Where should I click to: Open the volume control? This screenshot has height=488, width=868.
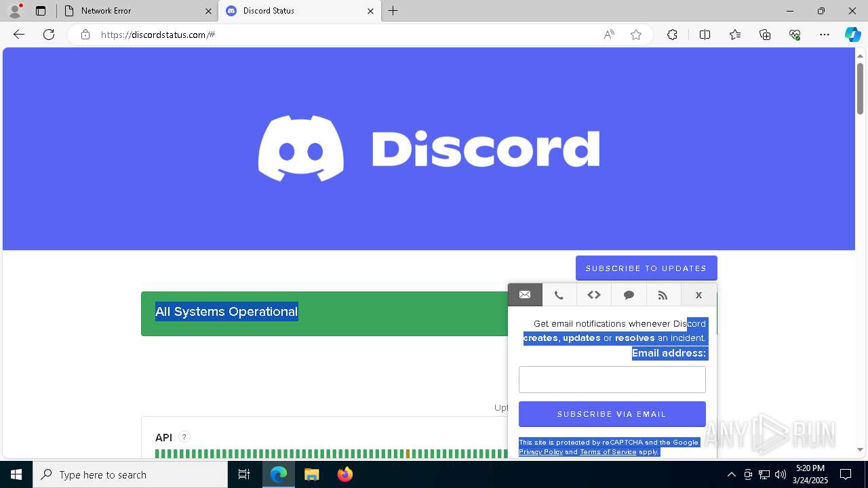tap(780, 474)
